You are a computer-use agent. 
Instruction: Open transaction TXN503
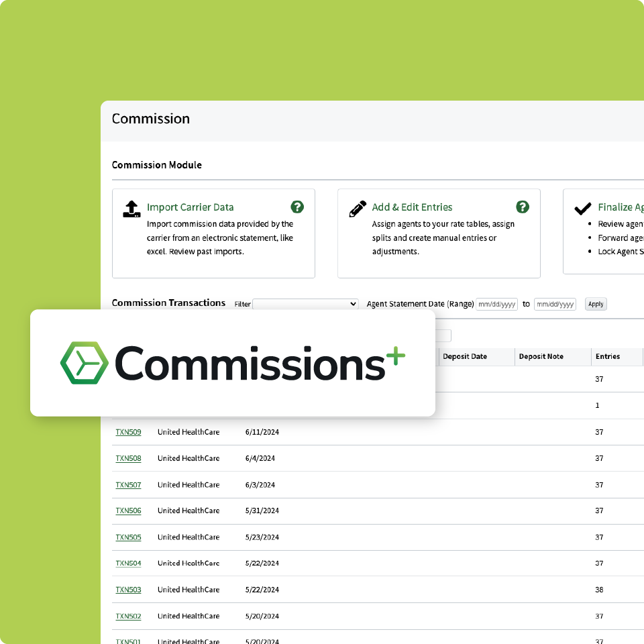point(128,590)
